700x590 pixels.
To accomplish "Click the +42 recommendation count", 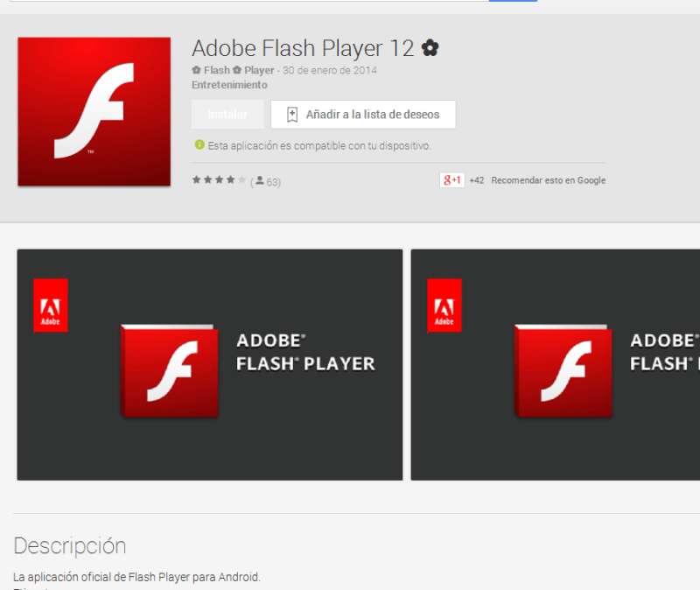I will [476, 180].
